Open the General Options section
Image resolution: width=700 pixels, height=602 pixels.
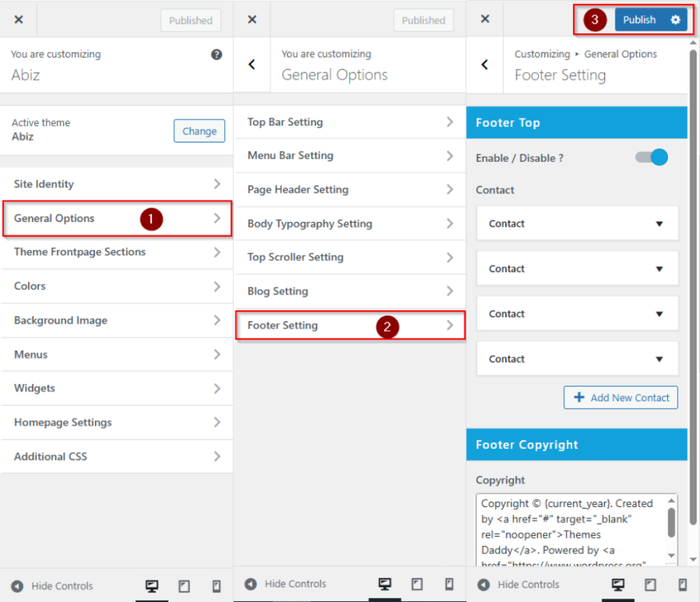click(x=117, y=219)
